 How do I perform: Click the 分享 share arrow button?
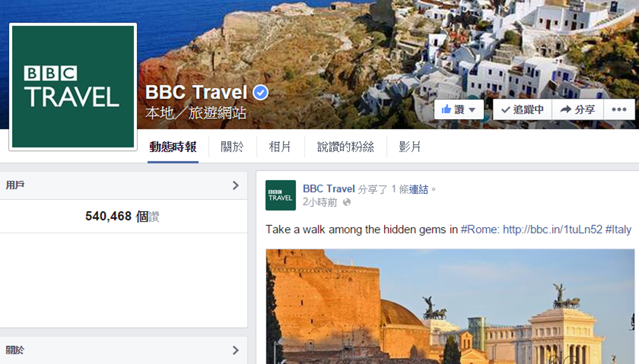pyautogui.click(x=578, y=110)
